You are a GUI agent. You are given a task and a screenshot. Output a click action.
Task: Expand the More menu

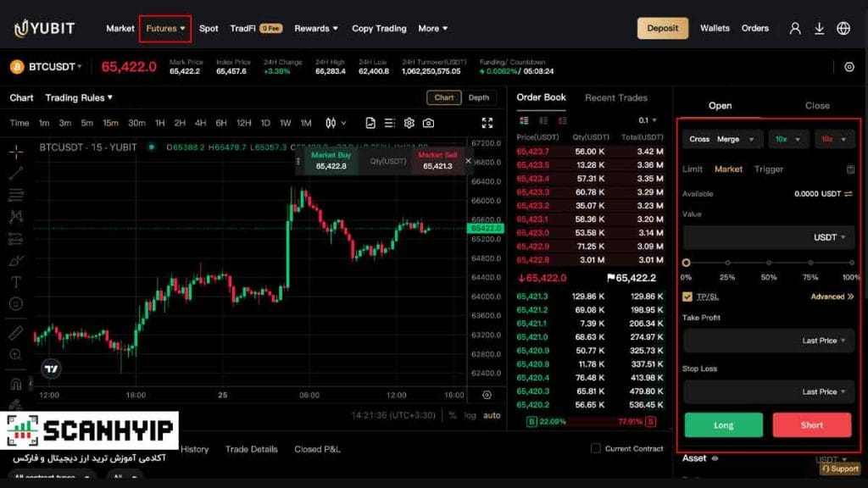(x=433, y=28)
